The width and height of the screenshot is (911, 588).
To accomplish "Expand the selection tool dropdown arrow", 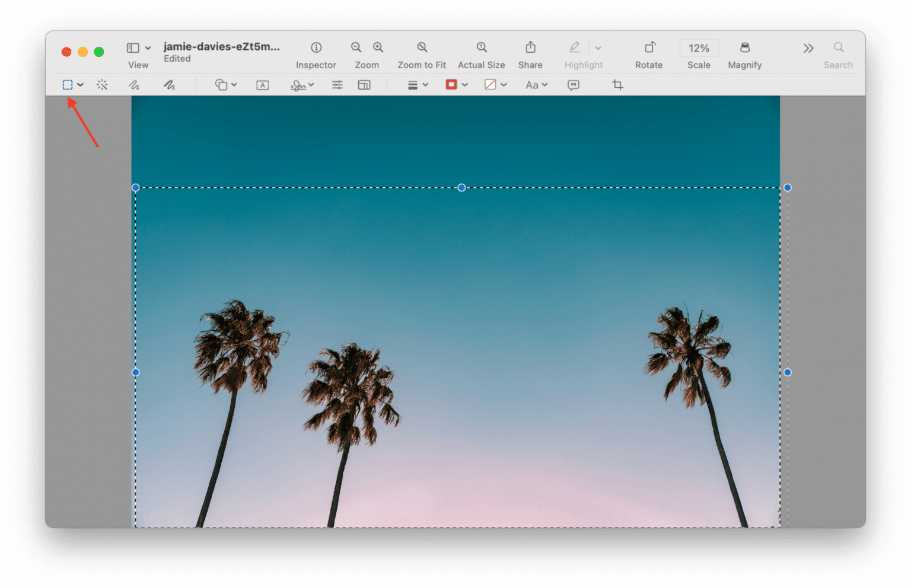I will pyautogui.click(x=81, y=85).
